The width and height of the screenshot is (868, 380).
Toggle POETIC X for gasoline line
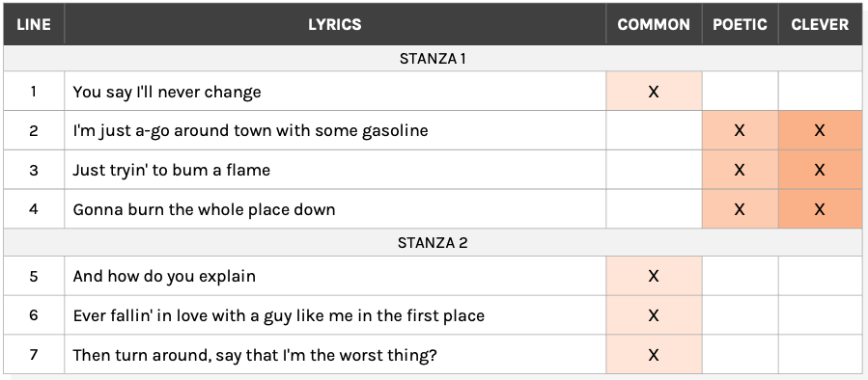pos(741,130)
